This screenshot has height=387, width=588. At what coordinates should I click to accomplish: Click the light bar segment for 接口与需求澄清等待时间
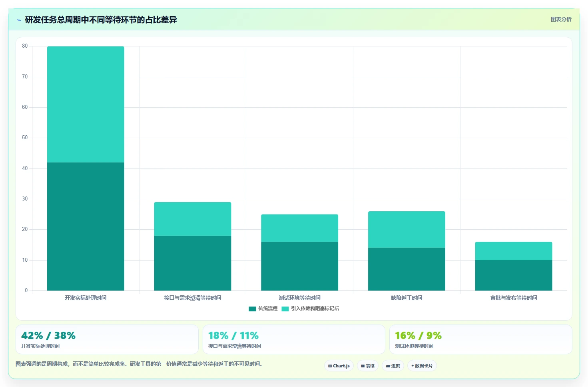(193, 219)
